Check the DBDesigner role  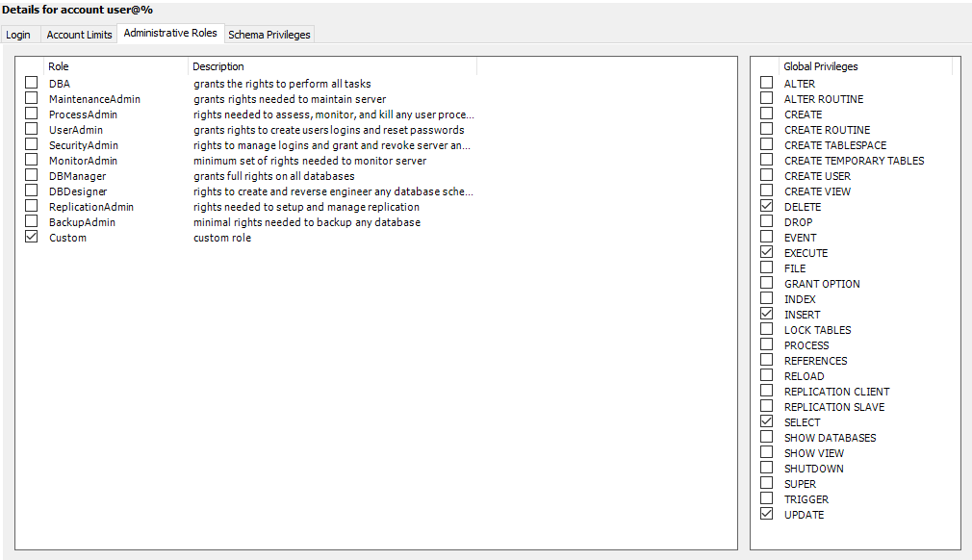pos(31,191)
